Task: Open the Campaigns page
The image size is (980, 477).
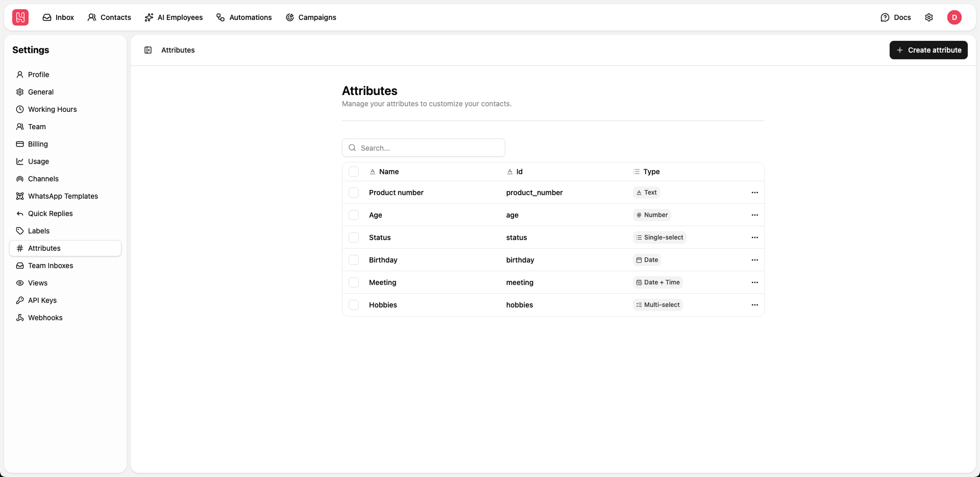Action: click(311, 17)
